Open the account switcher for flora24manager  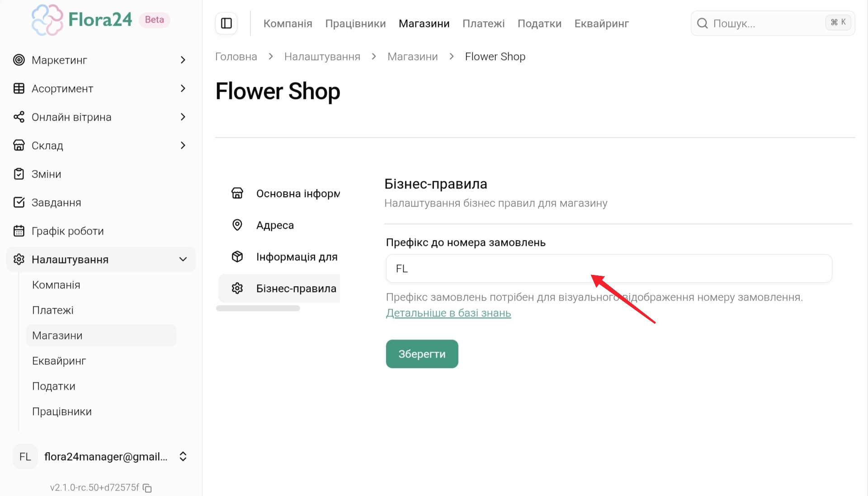(x=183, y=457)
